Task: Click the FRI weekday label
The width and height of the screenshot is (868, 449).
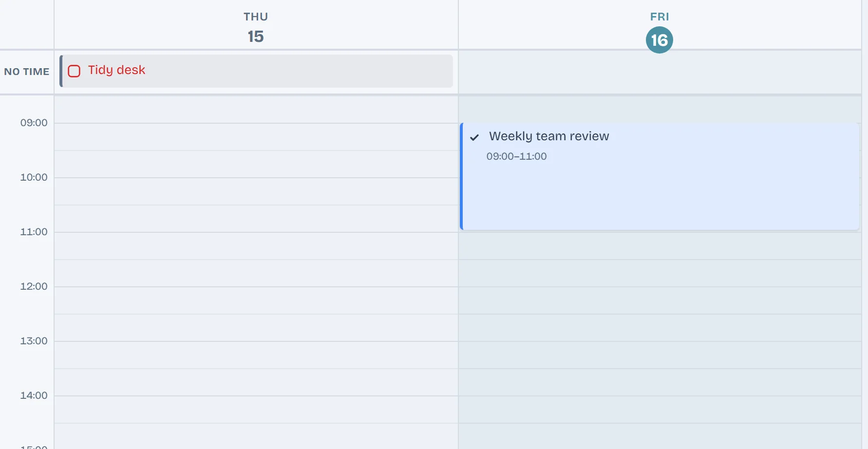Action: tap(660, 17)
